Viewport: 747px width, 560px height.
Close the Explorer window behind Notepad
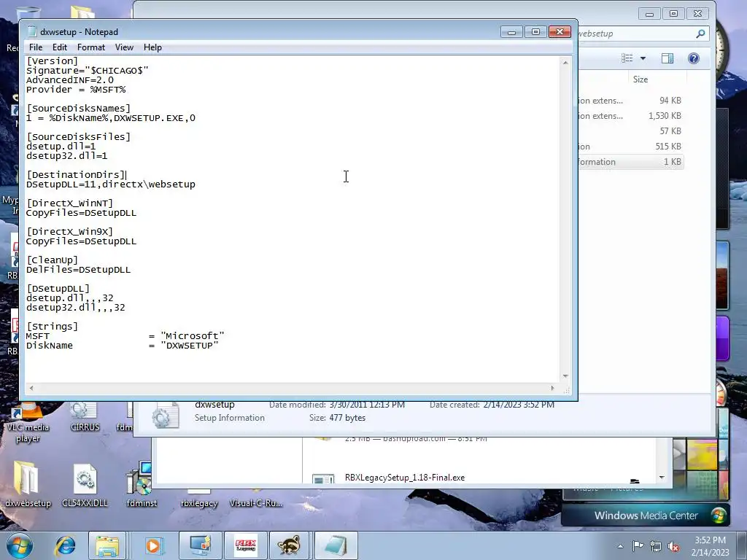pos(698,14)
